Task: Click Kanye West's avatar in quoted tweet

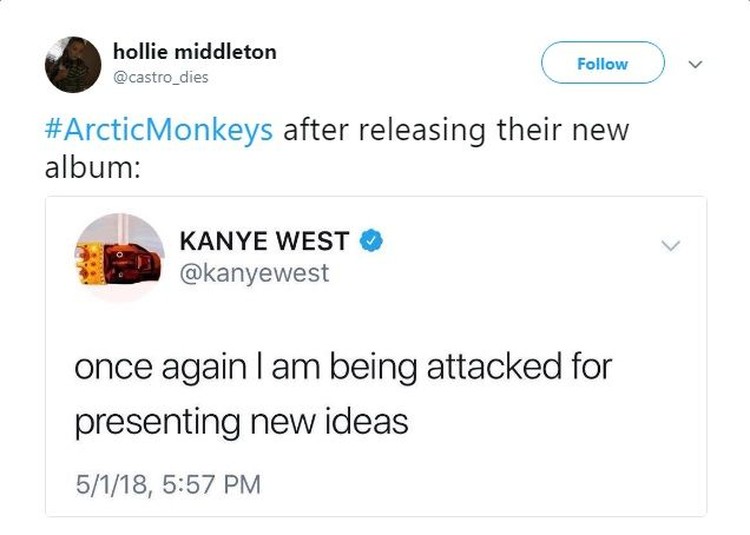Action: [120, 258]
